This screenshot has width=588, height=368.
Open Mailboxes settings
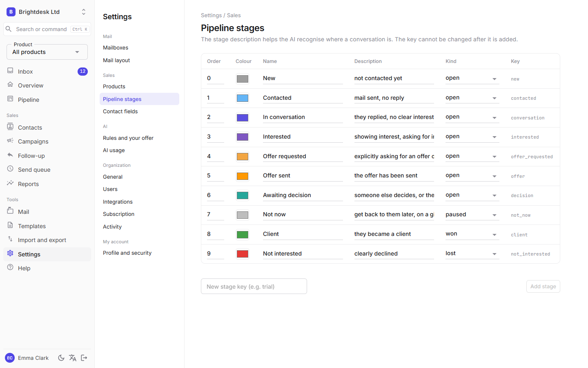click(x=139, y=48)
